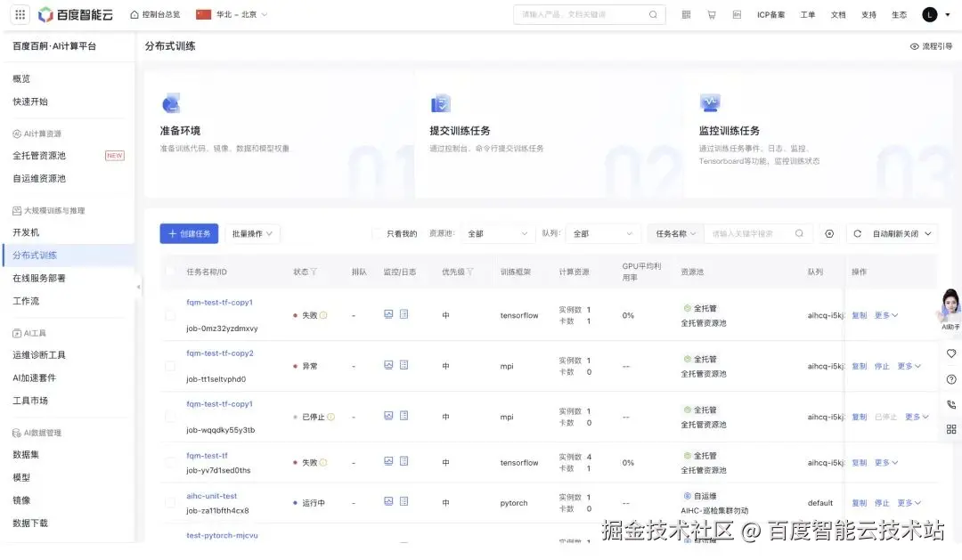The height and width of the screenshot is (560, 962).
Task: Expand 更多 for fqm-test-tf-copy1 row
Action: coord(886,315)
